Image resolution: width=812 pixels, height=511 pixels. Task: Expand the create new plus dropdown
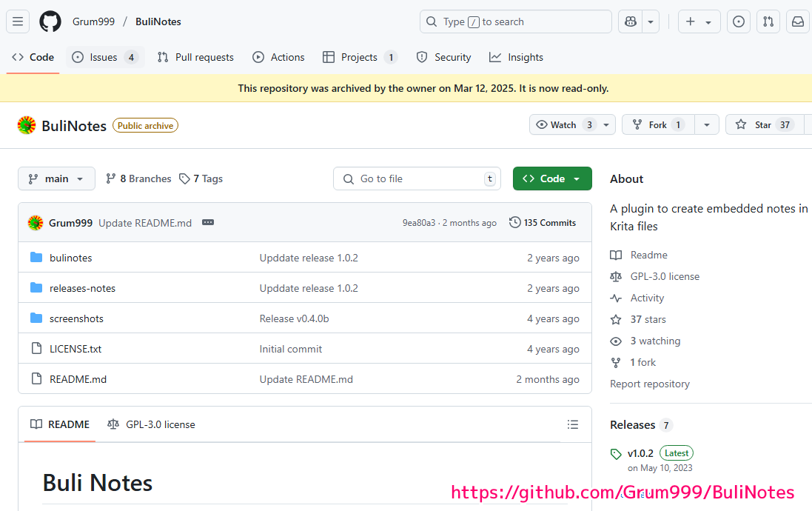pos(699,21)
